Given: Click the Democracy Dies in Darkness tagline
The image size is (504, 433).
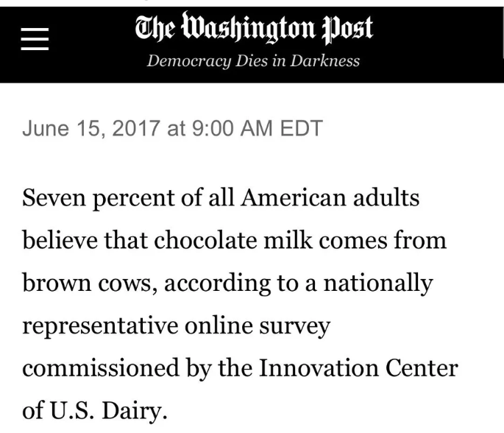Looking at the screenshot, I should tap(253, 60).
